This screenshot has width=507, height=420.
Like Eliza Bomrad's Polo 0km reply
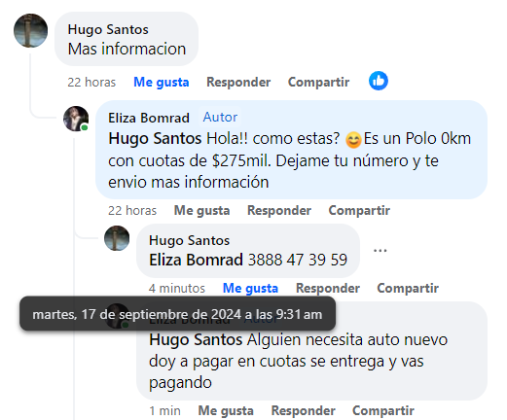[201, 210]
